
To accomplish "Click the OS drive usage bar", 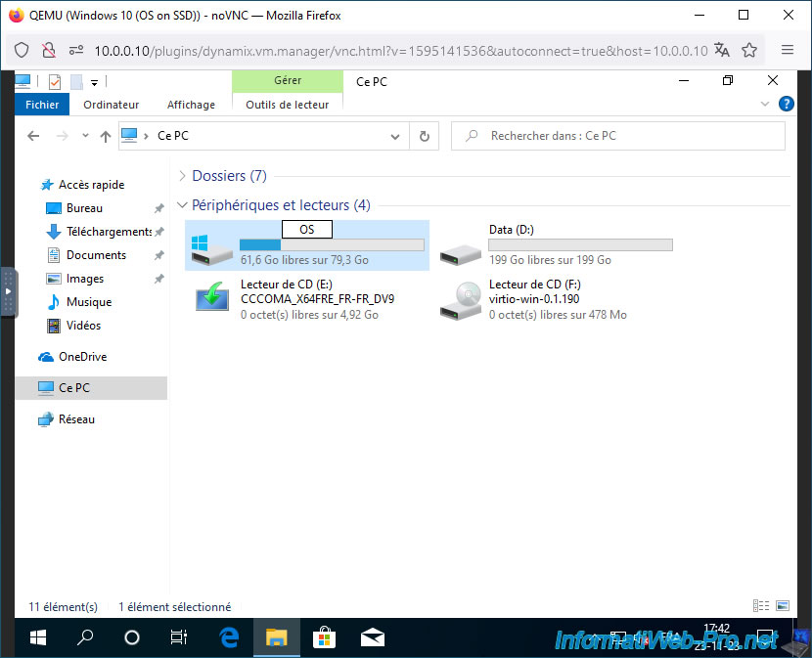I will 332,244.
